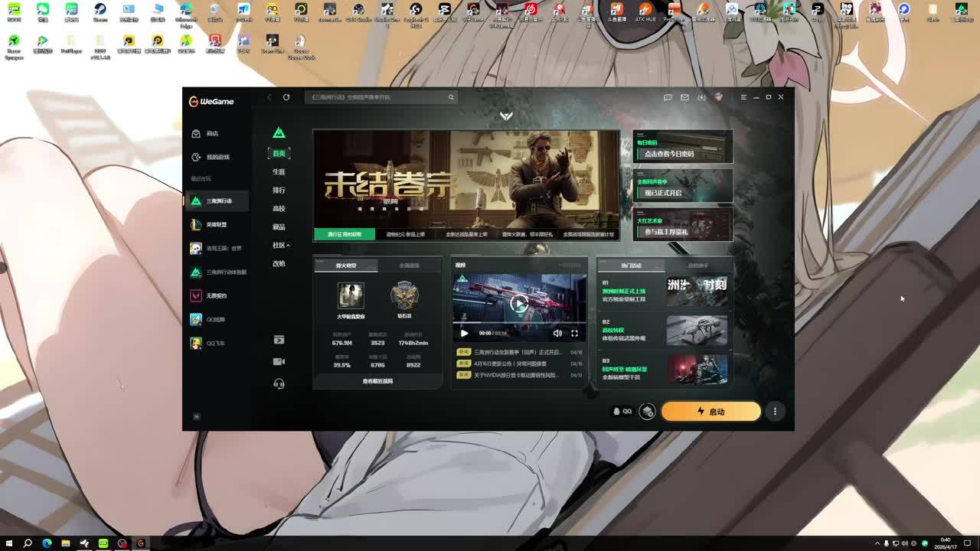Open the three-dot more options beside 启动

775,412
